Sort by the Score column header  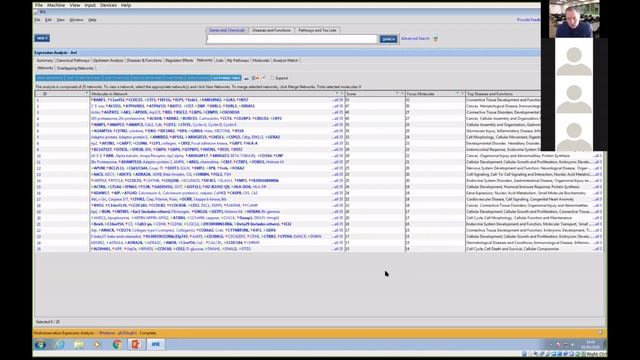pos(375,94)
